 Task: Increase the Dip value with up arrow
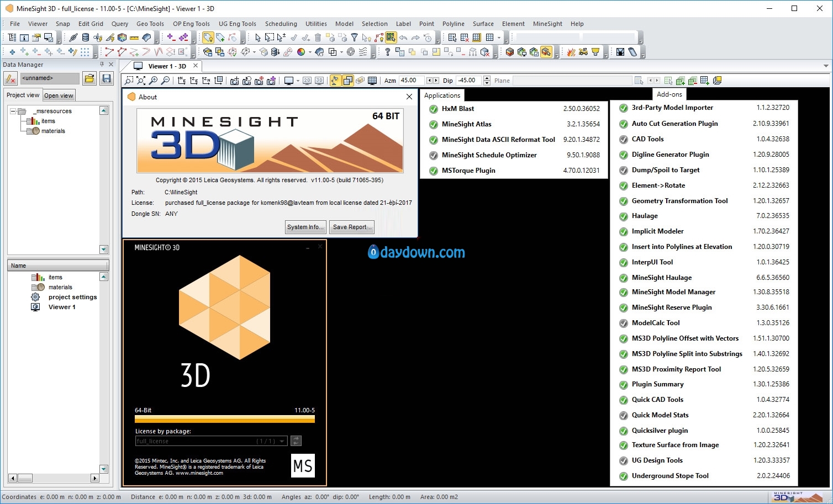(x=487, y=78)
